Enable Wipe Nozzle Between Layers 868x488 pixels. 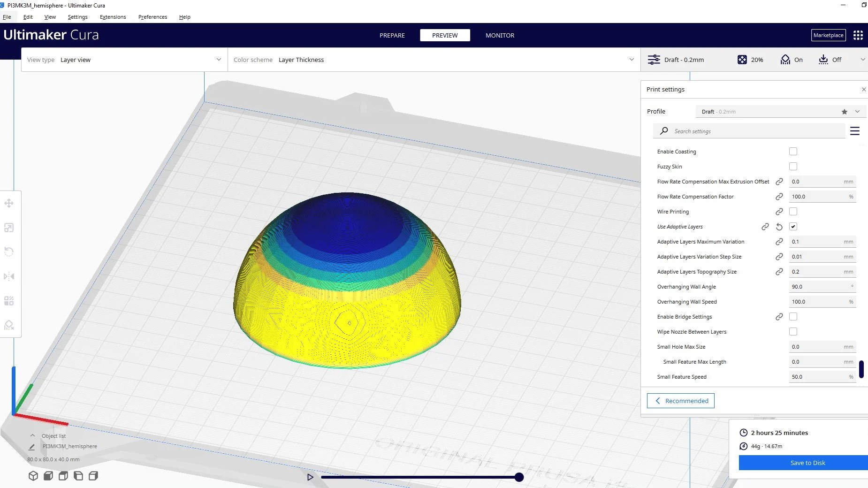[793, 331]
